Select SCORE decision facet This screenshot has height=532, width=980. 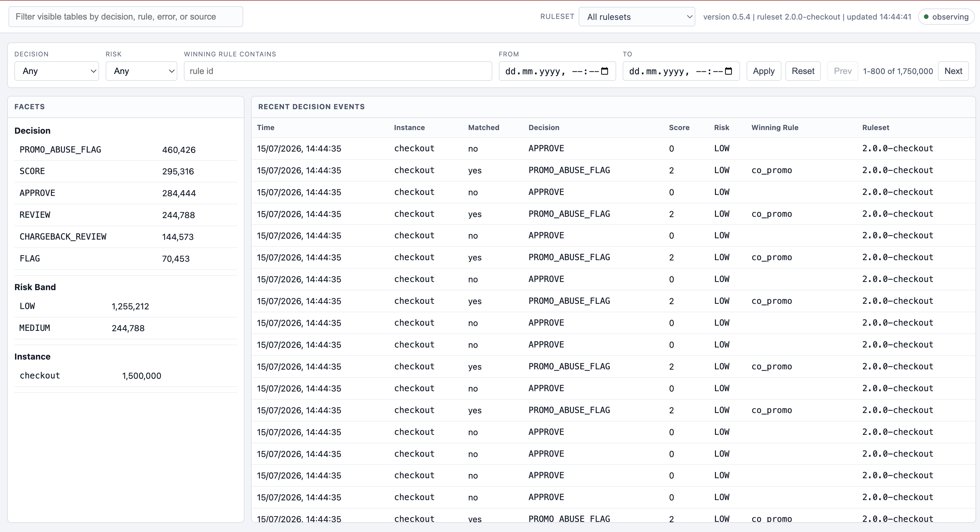click(126, 171)
